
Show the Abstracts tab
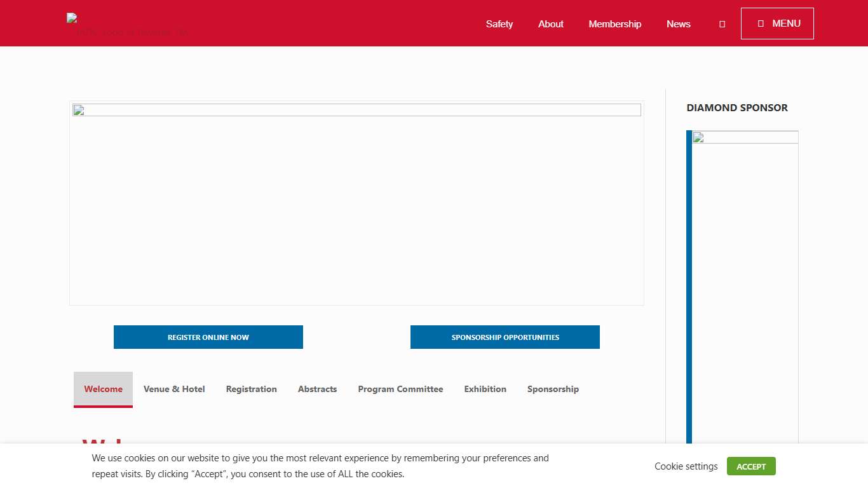(317, 389)
